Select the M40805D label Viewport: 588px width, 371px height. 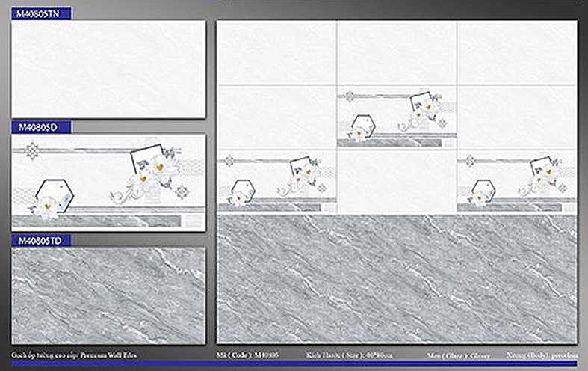(x=41, y=127)
